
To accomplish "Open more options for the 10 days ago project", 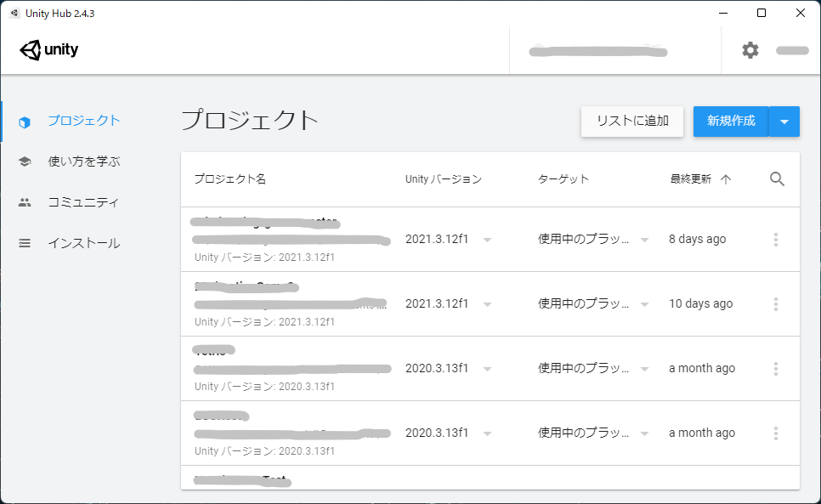I will pyautogui.click(x=775, y=304).
